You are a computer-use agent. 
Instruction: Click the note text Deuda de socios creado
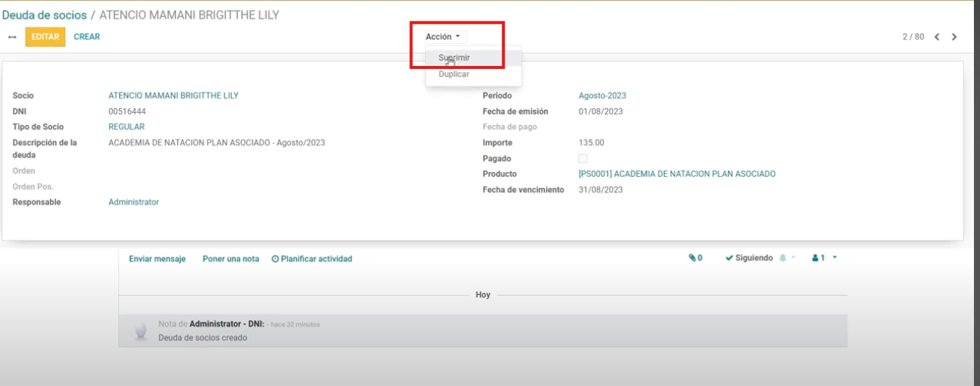coord(202,337)
